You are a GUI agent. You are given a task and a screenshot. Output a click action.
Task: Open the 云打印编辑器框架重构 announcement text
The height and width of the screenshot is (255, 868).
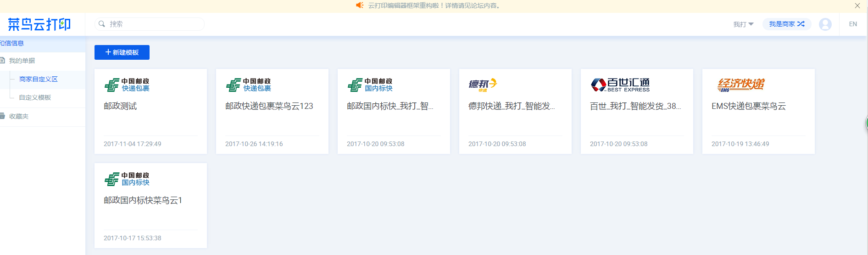434,6
